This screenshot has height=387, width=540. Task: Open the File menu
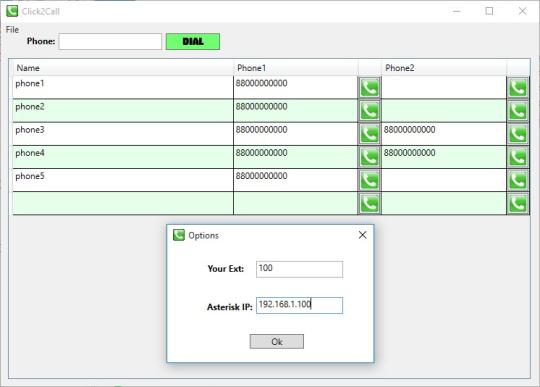tap(12, 30)
